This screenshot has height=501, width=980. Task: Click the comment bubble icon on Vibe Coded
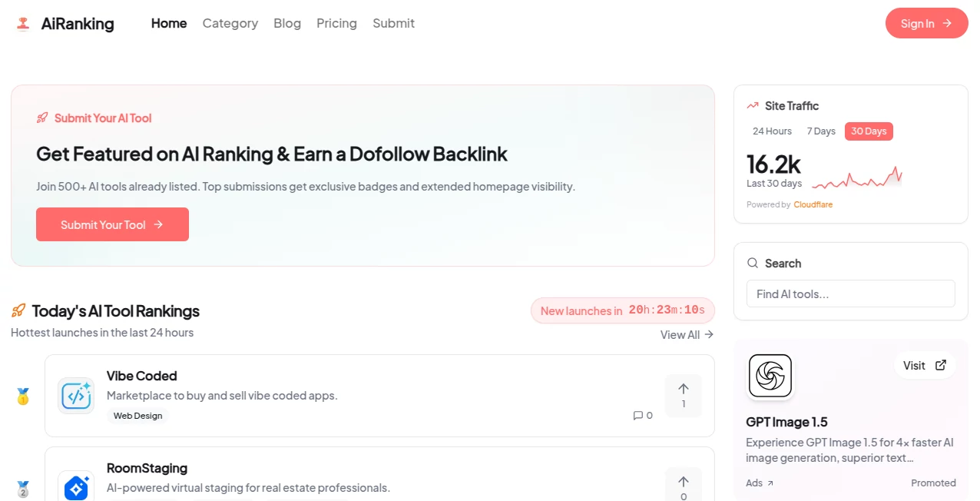coord(637,415)
